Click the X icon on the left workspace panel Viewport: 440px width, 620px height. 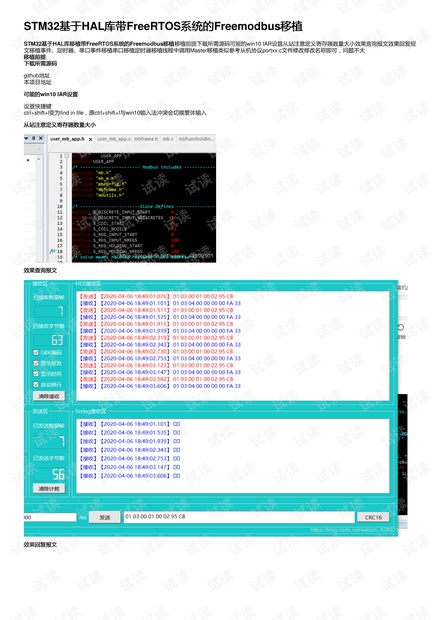pos(41,138)
